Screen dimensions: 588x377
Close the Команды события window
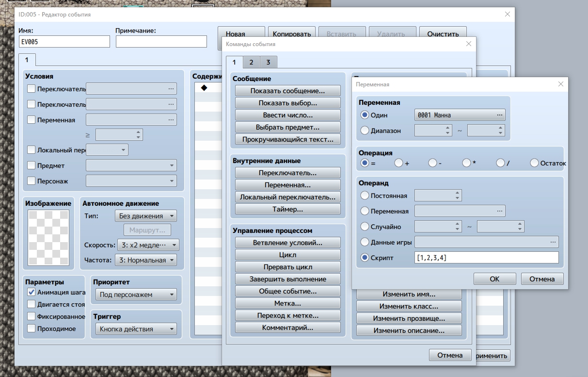point(468,44)
